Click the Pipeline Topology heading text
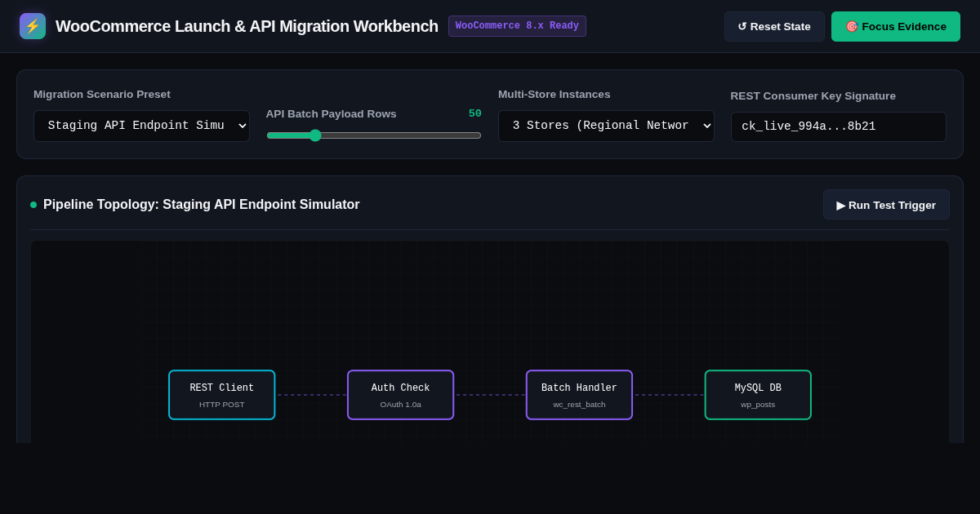Screen dimensions: 980x514 [x=201, y=205]
